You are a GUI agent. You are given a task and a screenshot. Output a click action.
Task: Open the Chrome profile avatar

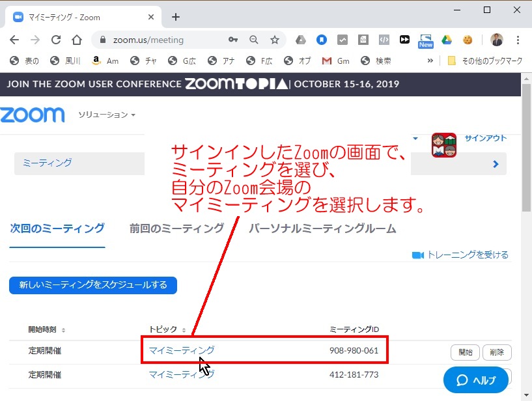pyautogui.click(x=497, y=40)
